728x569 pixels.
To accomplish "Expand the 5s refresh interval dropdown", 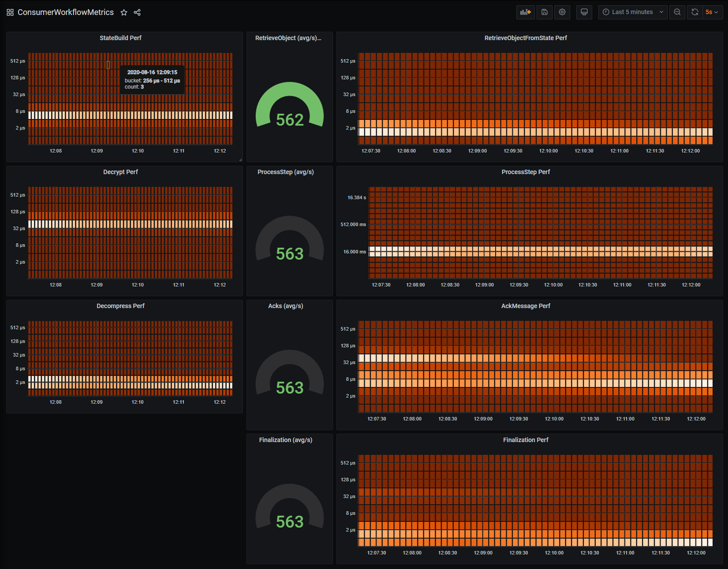I will (712, 12).
